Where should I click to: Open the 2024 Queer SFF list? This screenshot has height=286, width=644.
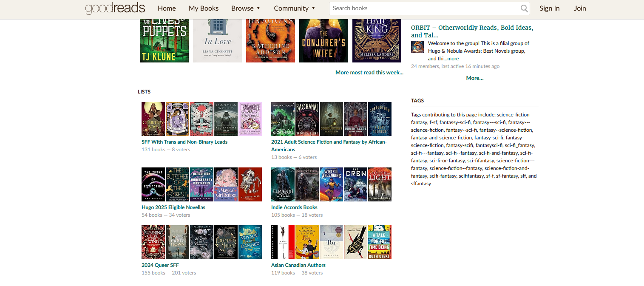pos(160,265)
